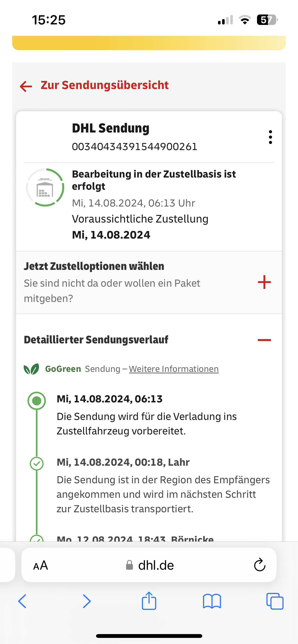
Task: Go forward in Safari history
Action: tap(87, 601)
